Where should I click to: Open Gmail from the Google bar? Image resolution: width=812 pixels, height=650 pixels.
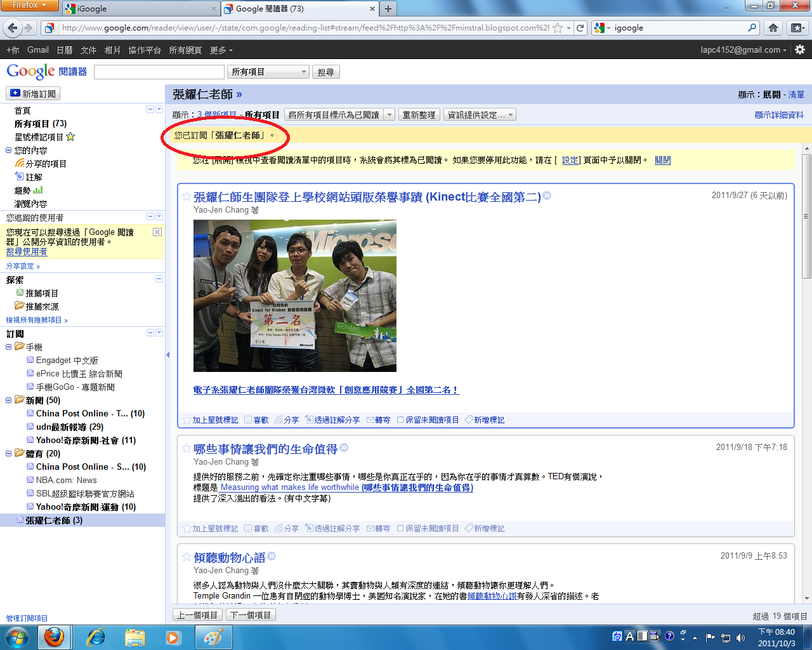(37, 50)
